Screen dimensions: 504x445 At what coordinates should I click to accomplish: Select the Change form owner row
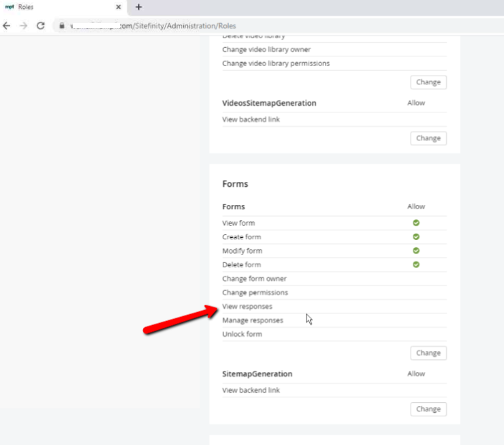click(334, 279)
